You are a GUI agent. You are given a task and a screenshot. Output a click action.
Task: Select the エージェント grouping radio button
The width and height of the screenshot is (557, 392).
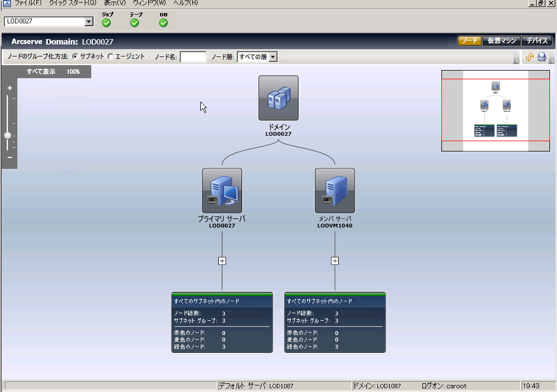coord(111,56)
